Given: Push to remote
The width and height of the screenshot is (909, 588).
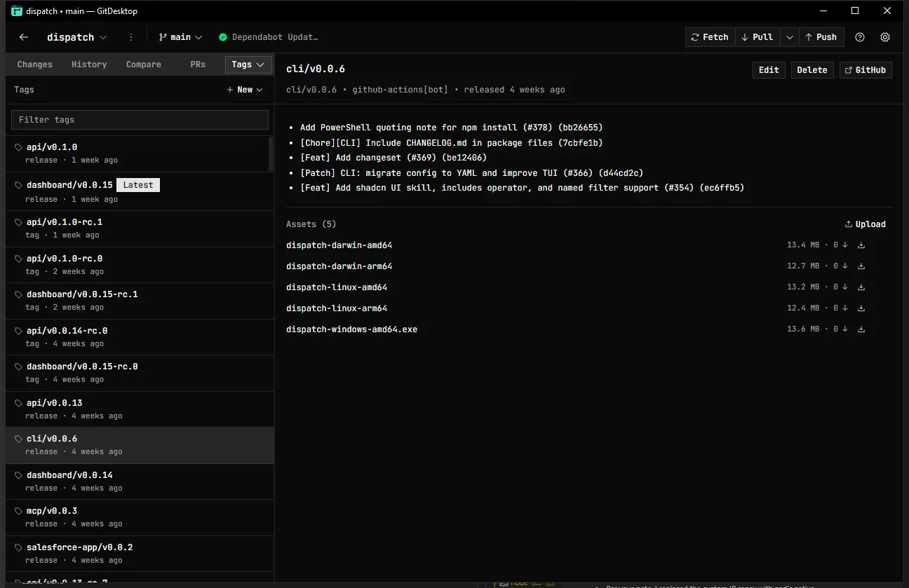Looking at the screenshot, I should [821, 37].
